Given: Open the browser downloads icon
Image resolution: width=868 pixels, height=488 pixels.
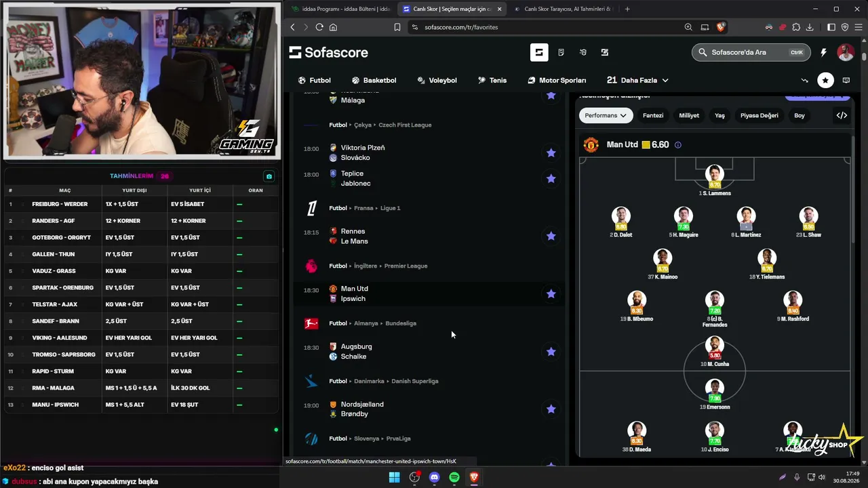Looking at the screenshot, I should click(x=810, y=27).
